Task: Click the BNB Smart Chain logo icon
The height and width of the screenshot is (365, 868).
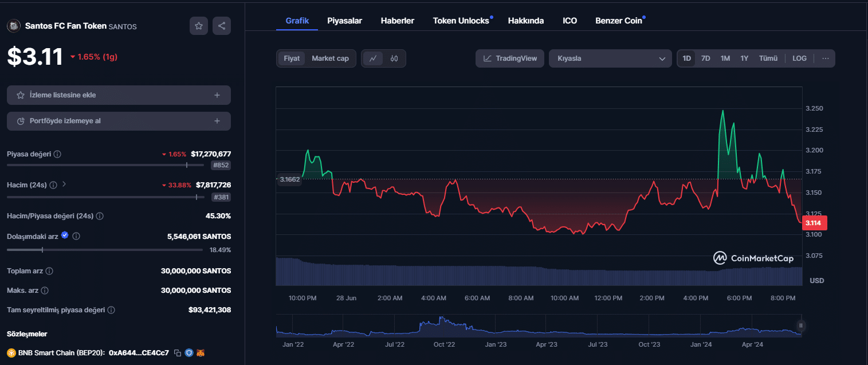Action: pyautogui.click(x=11, y=353)
